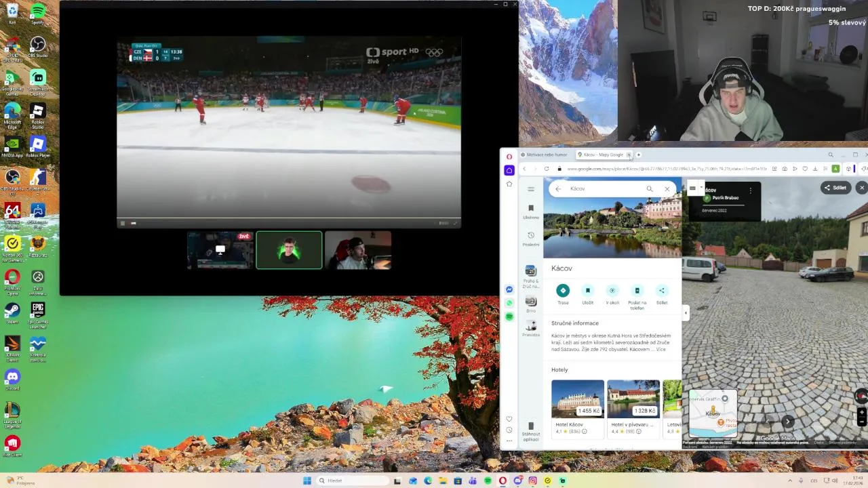Viewport: 868px width, 488px height.
Task: Click the video player progress bar
Action: point(289,218)
